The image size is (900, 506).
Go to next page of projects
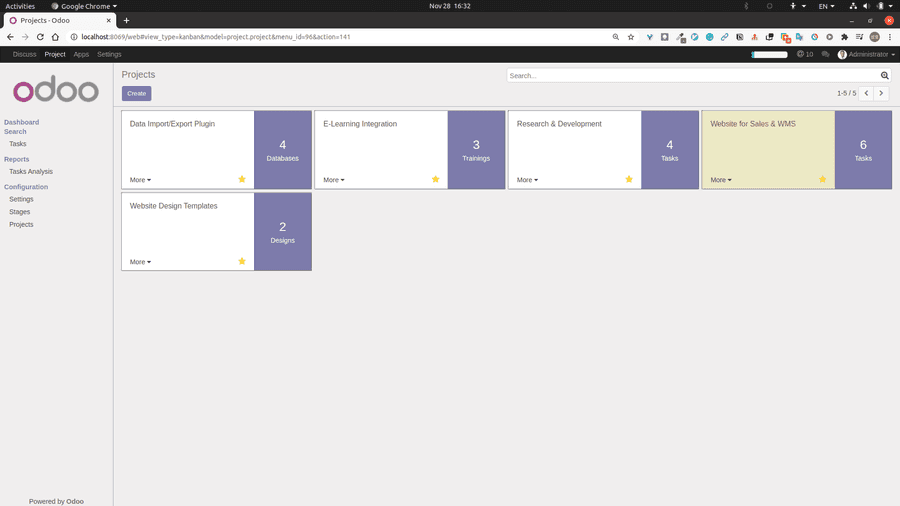(x=881, y=93)
